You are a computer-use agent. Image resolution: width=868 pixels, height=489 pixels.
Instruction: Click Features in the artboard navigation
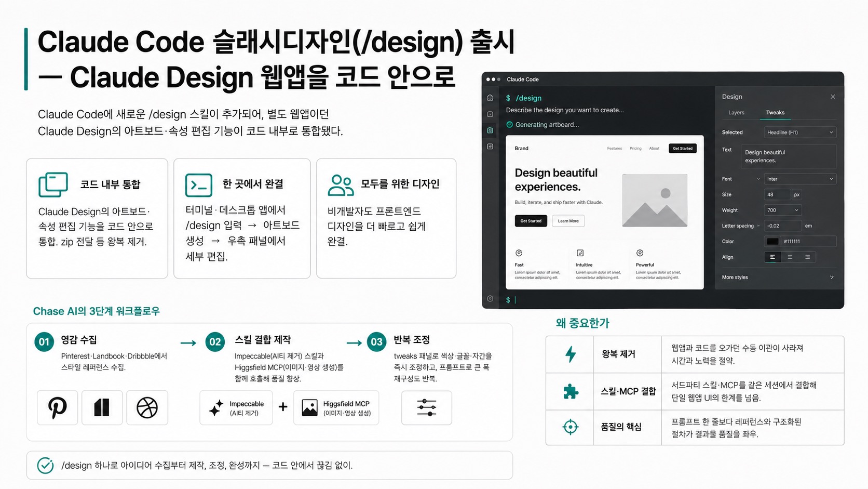point(615,149)
